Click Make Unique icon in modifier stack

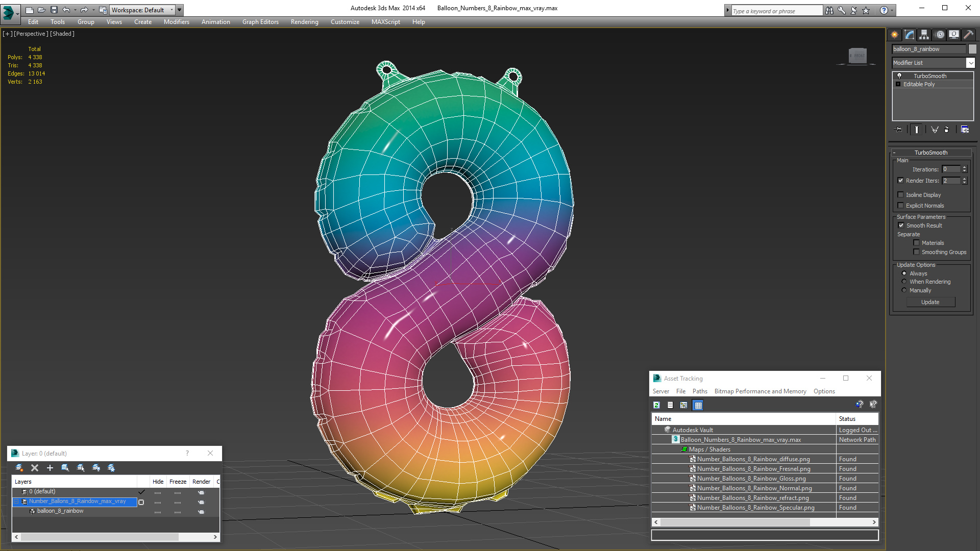pos(935,130)
